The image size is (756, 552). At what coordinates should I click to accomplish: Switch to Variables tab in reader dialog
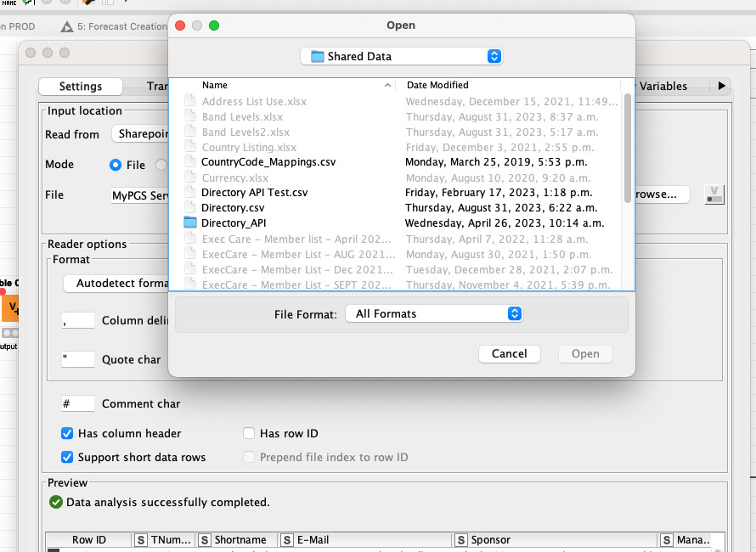click(x=663, y=87)
